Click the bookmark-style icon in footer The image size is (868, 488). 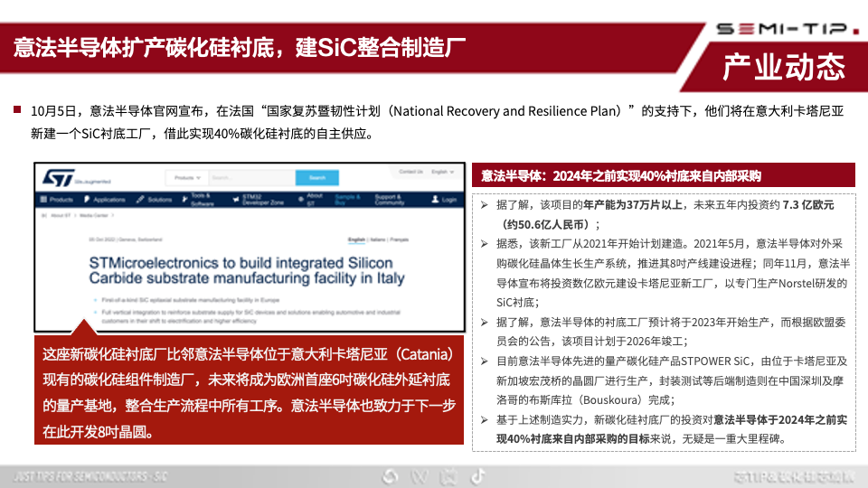[x=448, y=476]
